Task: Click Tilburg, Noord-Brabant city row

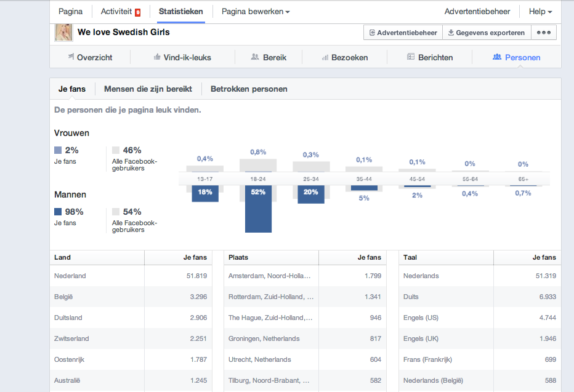Action: click(x=305, y=380)
